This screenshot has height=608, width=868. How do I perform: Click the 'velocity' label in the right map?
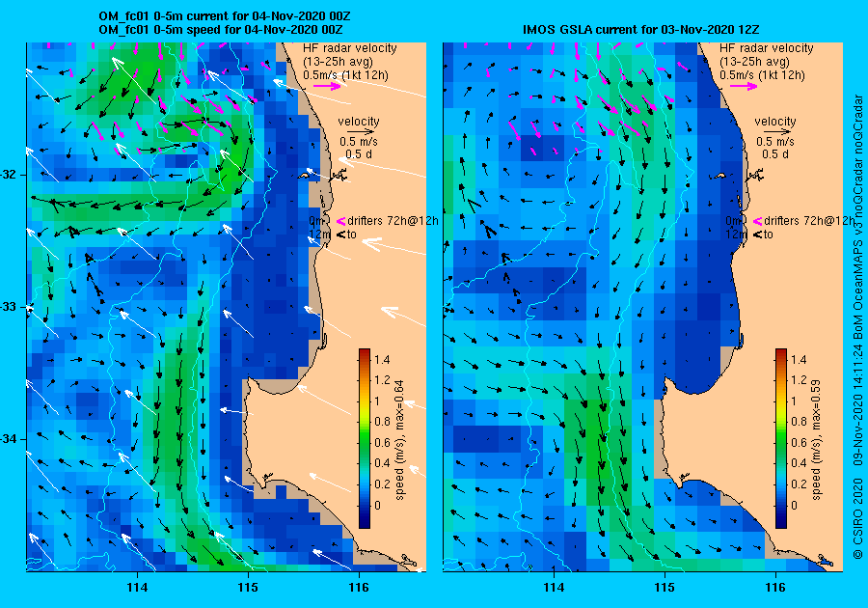(x=775, y=122)
